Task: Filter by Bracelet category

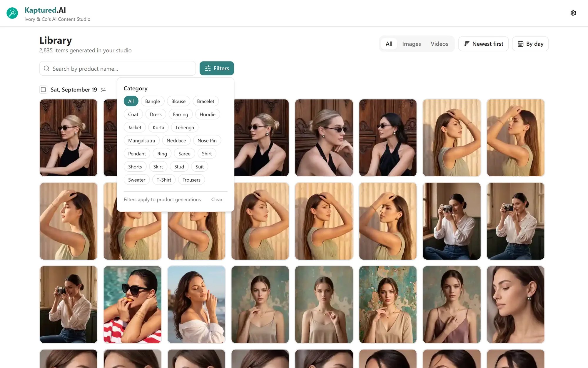Action: 206,101
